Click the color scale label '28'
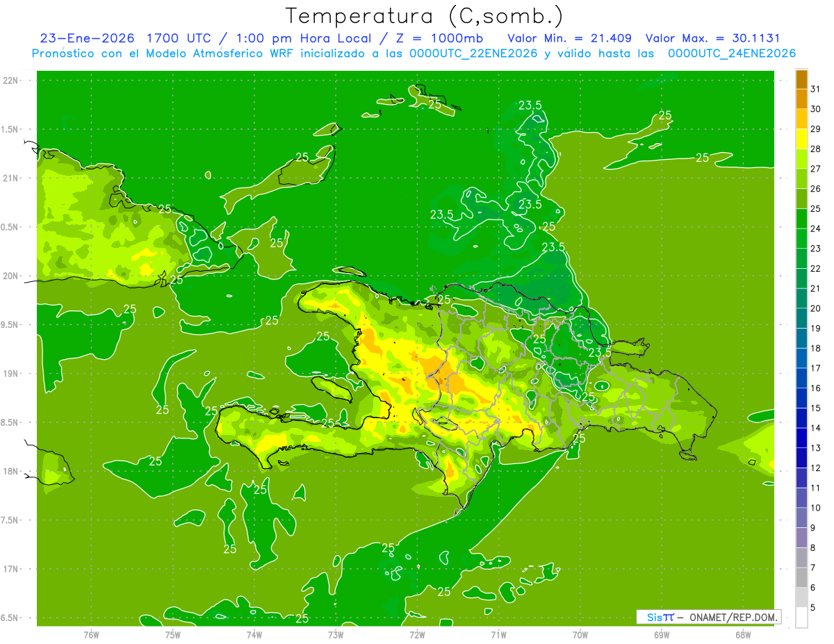This screenshot has width=834, height=644. (x=816, y=149)
